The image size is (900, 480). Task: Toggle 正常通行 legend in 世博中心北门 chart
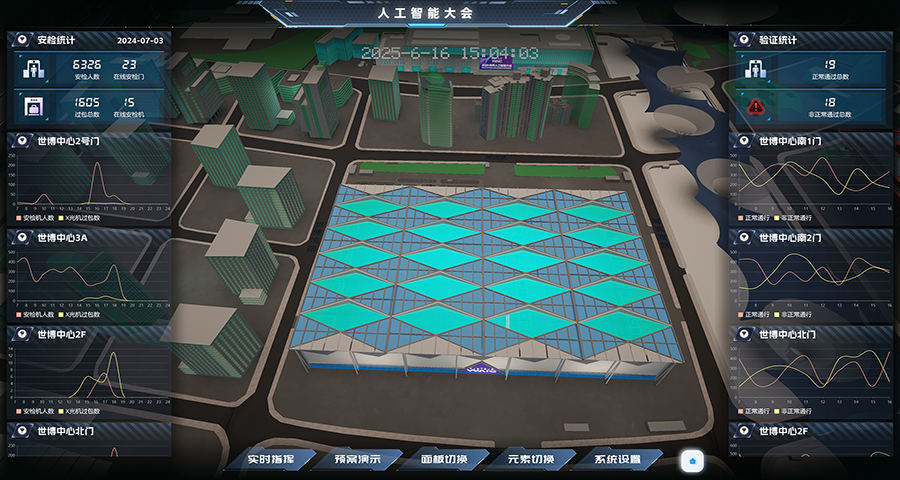click(x=758, y=411)
